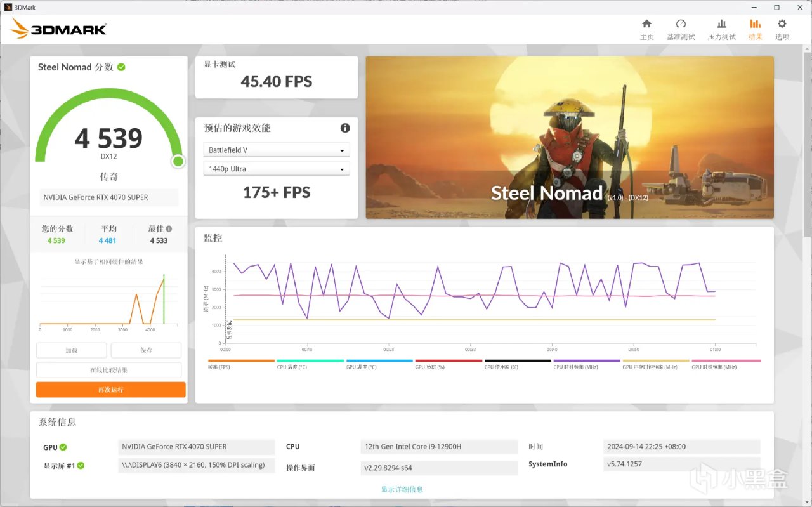Toggle the CPU 时钟频率 (MHz) legend series
The width and height of the screenshot is (812, 507).
tap(587, 364)
